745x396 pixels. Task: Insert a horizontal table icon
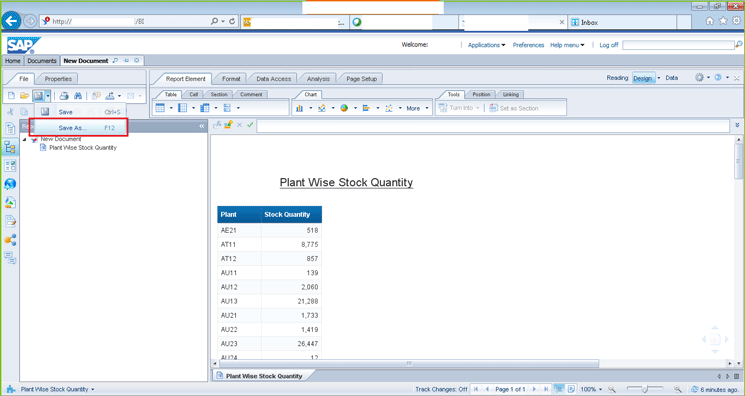click(182, 108)
